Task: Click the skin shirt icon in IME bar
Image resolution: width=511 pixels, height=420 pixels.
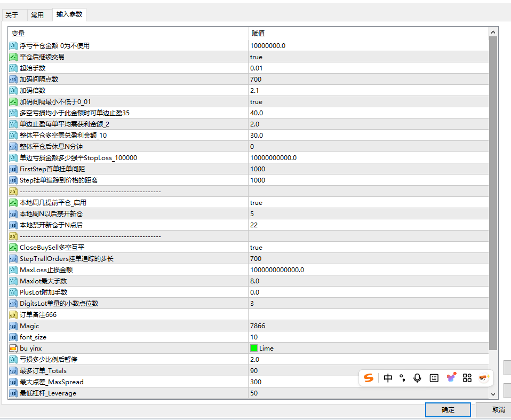Action: [451, 377]
